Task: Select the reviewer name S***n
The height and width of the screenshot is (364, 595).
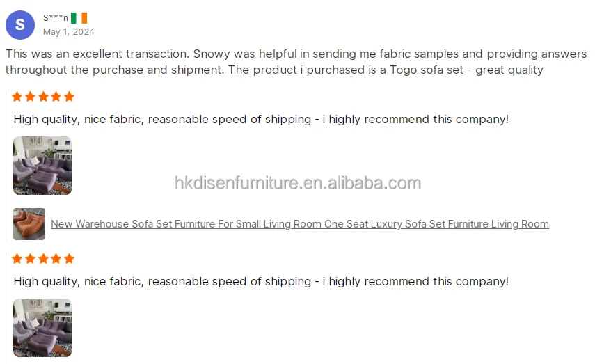Action: click(x=56, y=18)
